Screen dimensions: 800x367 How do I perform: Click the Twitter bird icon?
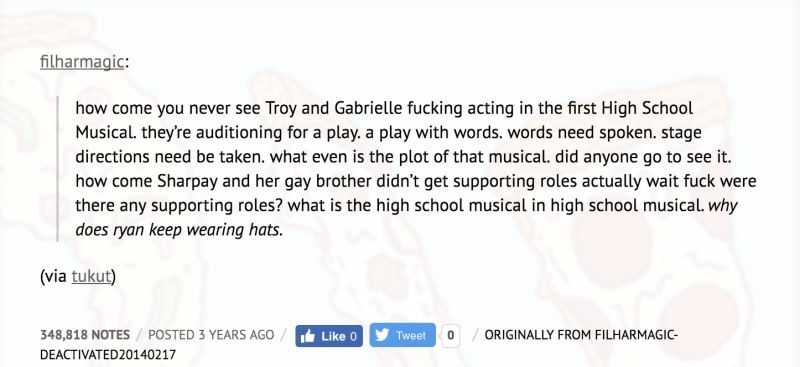[382, 335]
